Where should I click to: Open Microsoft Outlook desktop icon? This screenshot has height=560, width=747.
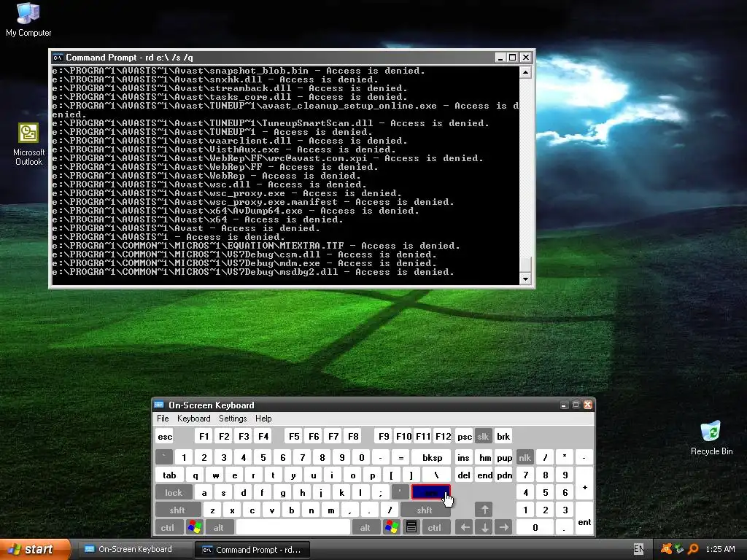pyautogui.click(x=28, y=144)
